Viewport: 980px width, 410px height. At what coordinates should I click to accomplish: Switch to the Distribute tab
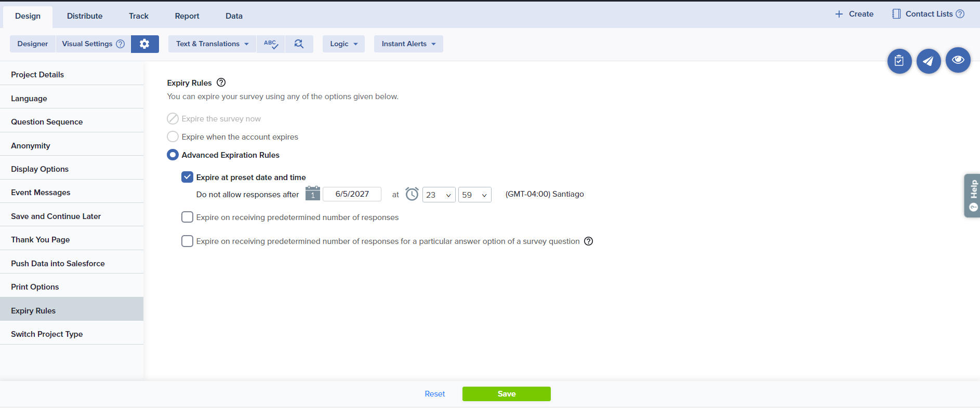[85, 16]
